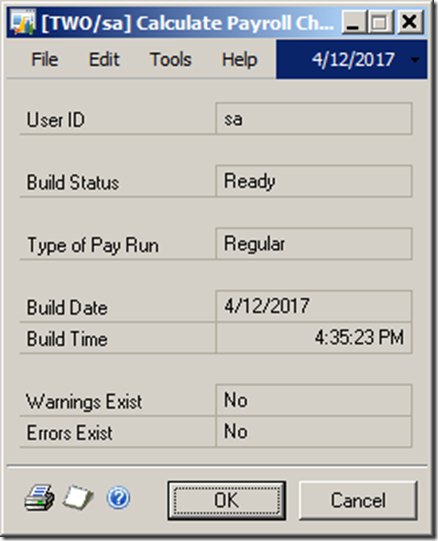Viewport: 438px width, 541px height.
Task: Open the Edit menu
Action: 104,59
